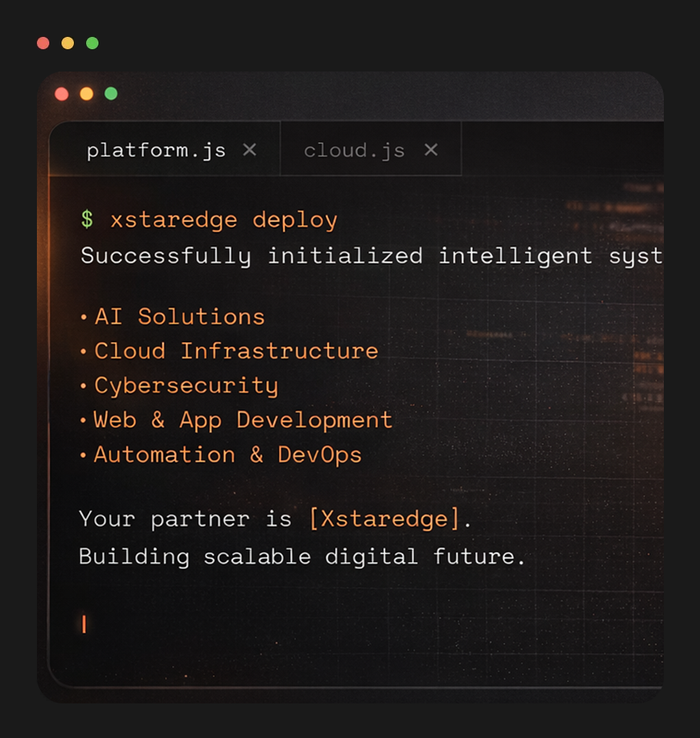Open the Cloud Infrastructure item
Viewport: 700px width, 738px height.
[236, 351]
